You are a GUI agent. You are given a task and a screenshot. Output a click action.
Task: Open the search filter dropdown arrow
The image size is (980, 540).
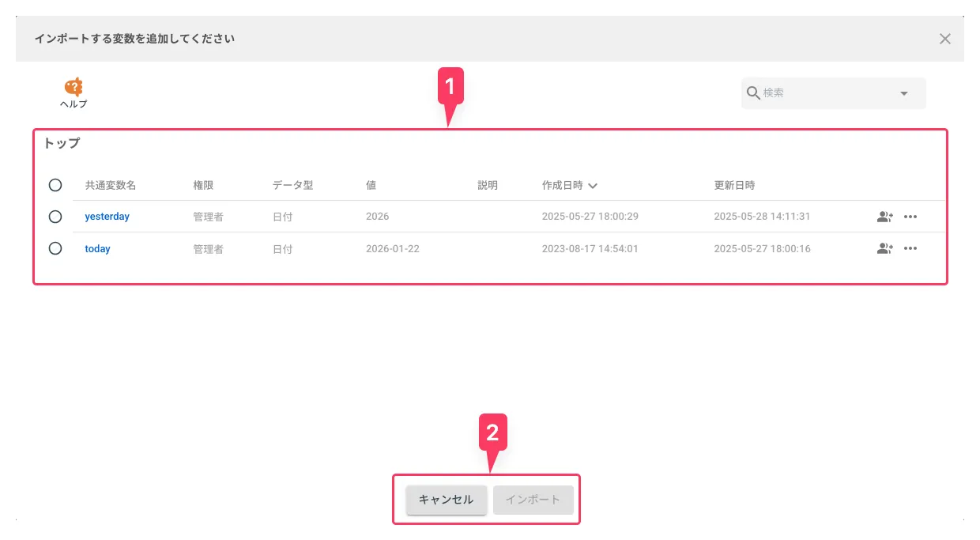pyautogui.click(x=904, y=93)
